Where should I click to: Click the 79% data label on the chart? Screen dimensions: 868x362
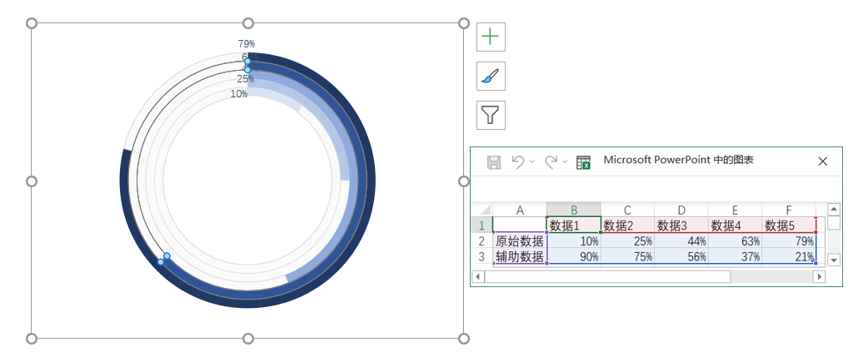[247, 43]
